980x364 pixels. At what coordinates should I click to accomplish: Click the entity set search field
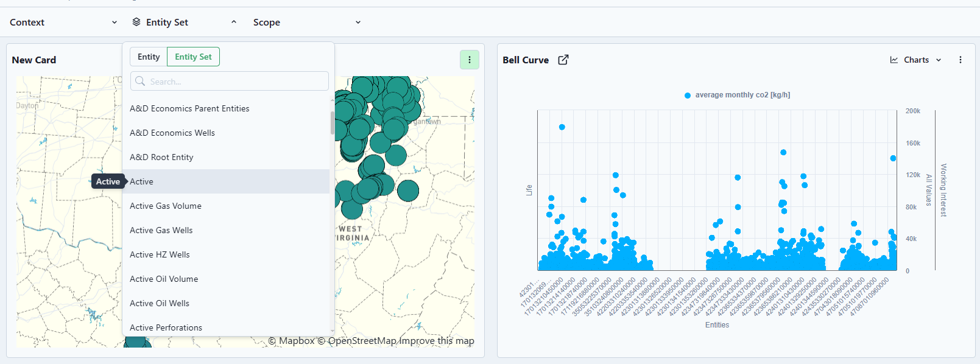(x=230, y=81)
